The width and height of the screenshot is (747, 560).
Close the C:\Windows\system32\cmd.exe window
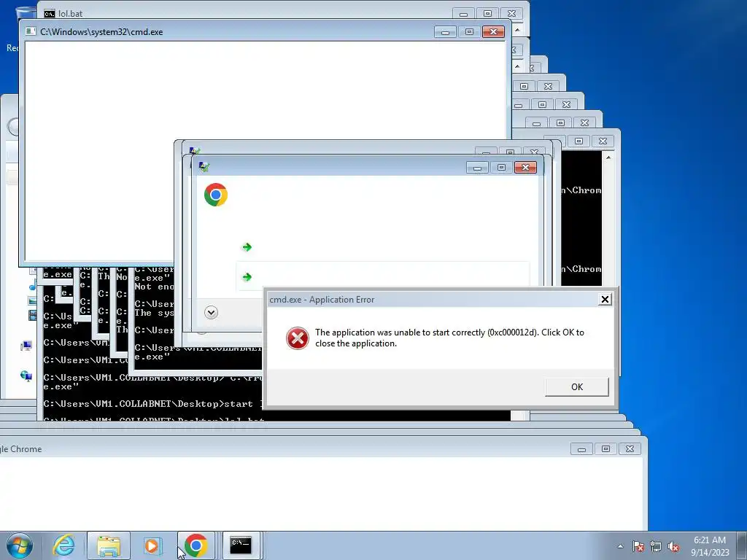[493, 31]
